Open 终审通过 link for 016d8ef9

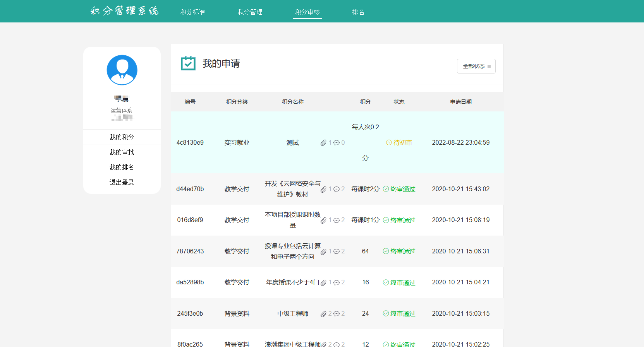(403, 220)
